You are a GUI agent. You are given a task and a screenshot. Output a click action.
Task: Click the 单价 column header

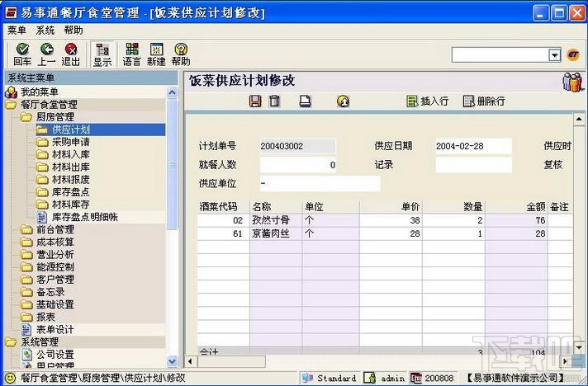click(x=391, y=207)
